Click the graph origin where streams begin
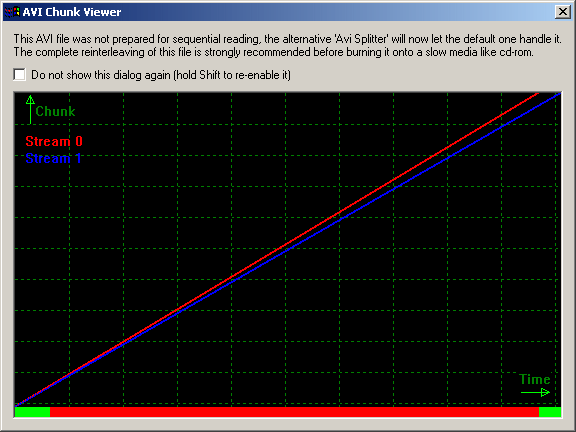This screenshot has height=432, width=576. coord(16,405)
